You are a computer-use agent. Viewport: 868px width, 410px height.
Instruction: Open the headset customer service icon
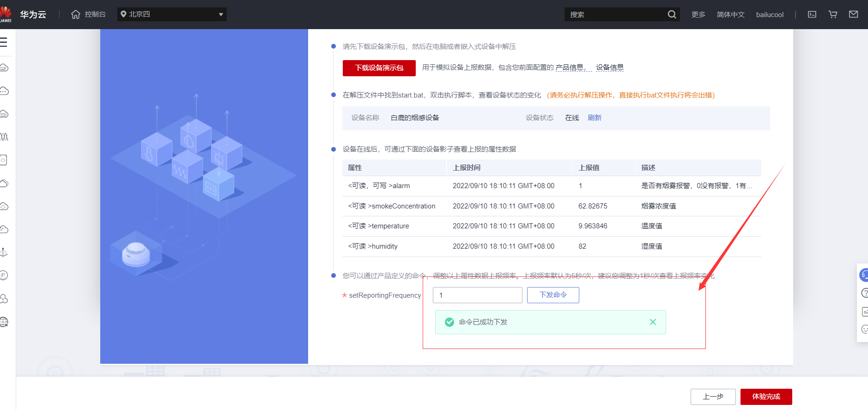pos(864,275)
